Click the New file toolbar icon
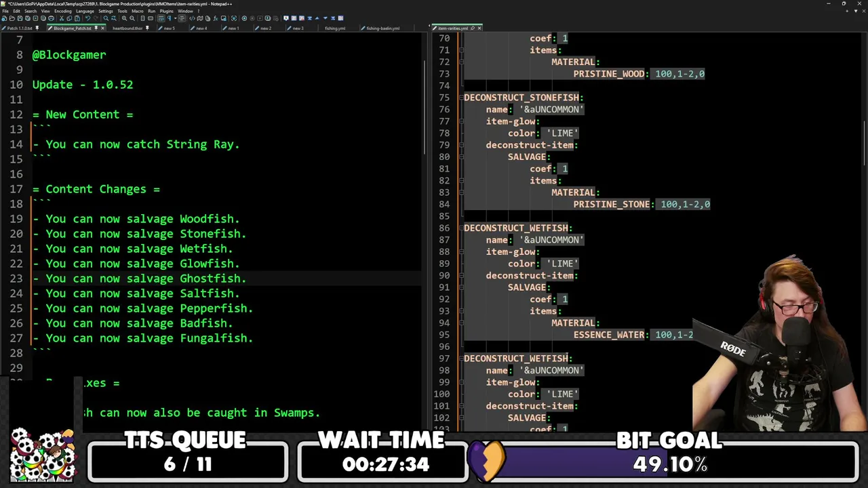868x488 pixels. click(5, 18)
